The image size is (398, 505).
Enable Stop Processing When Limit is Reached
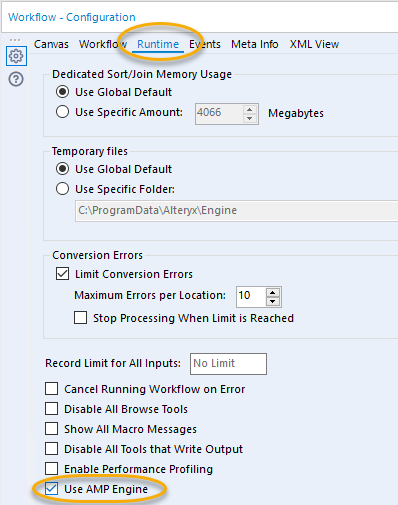click(x=81, y=318)
